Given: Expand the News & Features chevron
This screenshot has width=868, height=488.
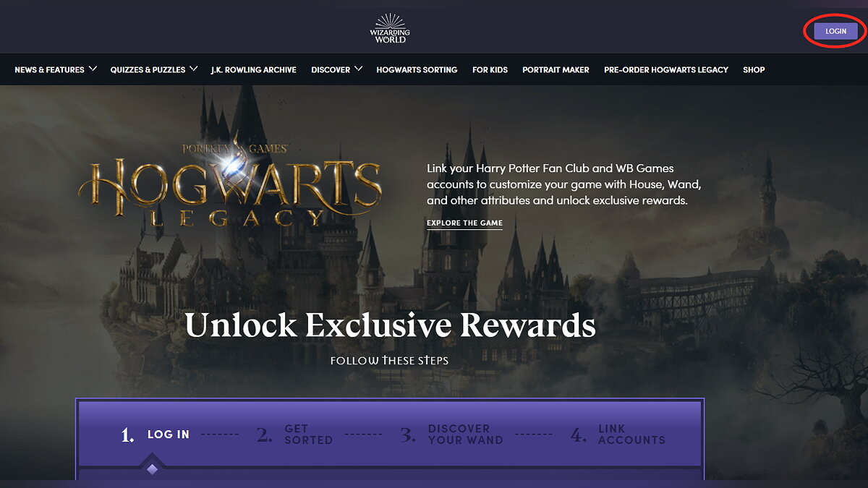Looking at the screenshot, I should coord(92,69).
